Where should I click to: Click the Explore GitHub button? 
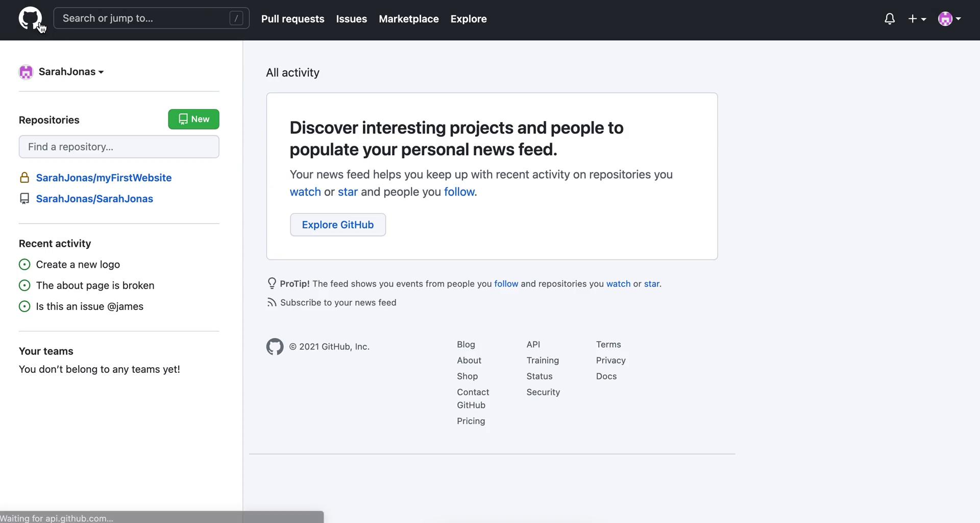[x=338, y=225]
